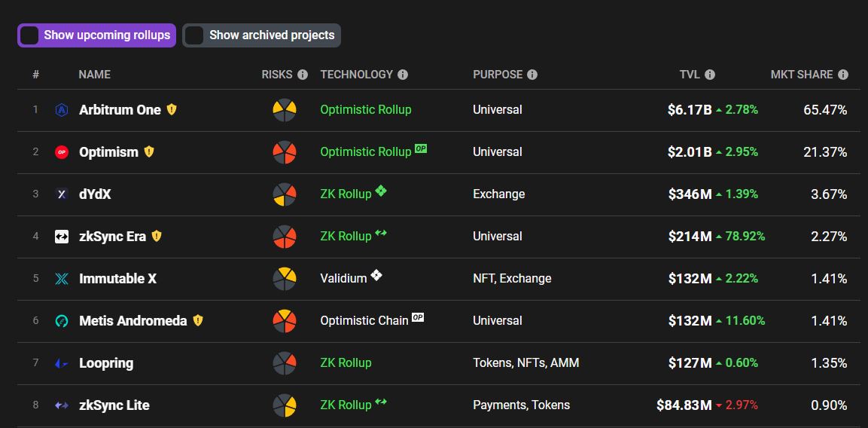Click the dYdX logo icon
Image resolution: width=868 pixels, height=428 pixels.
[x=62, y=194]
